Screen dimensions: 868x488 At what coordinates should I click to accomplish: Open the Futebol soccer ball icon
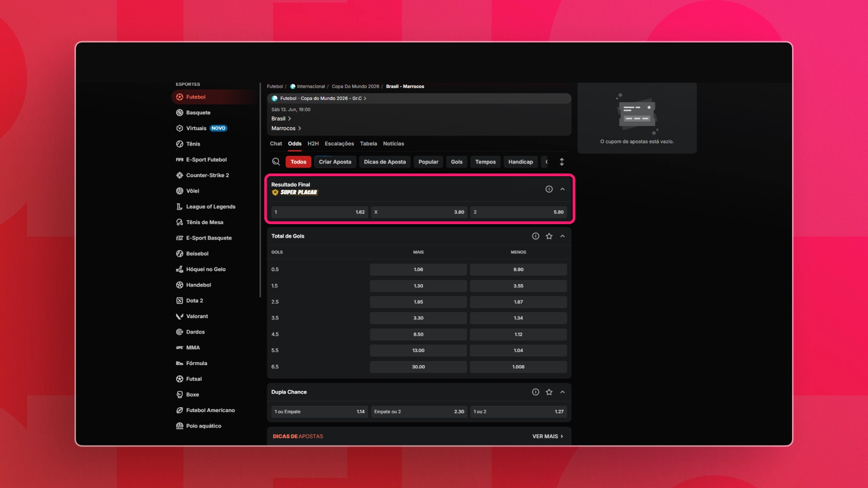point(179,97)
